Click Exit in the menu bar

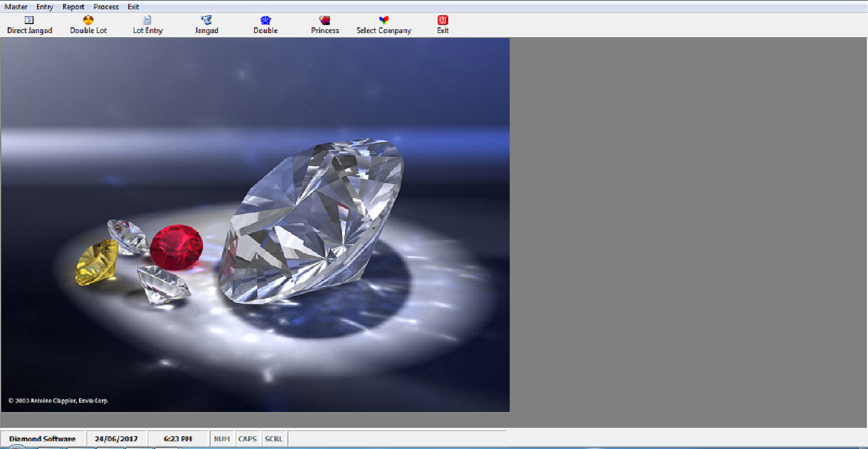tap(133, 6)
